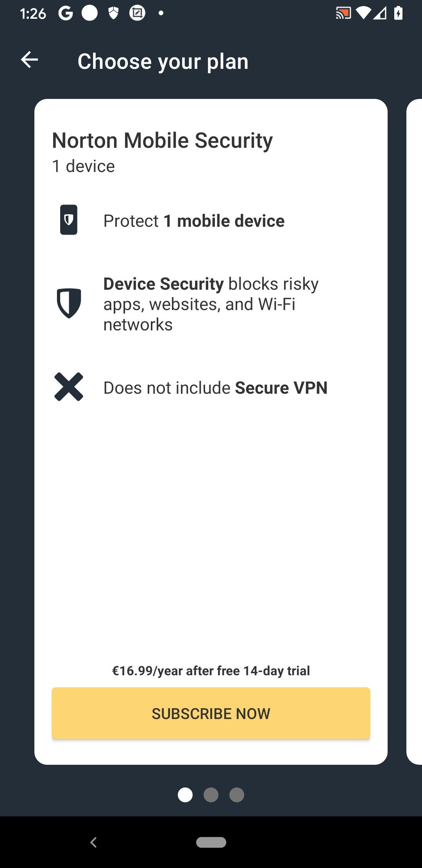Tap the Wi-Fi signal status icon
Image resolution: width=422 pixels, height=868 pixels.
(x=363, y=13)
